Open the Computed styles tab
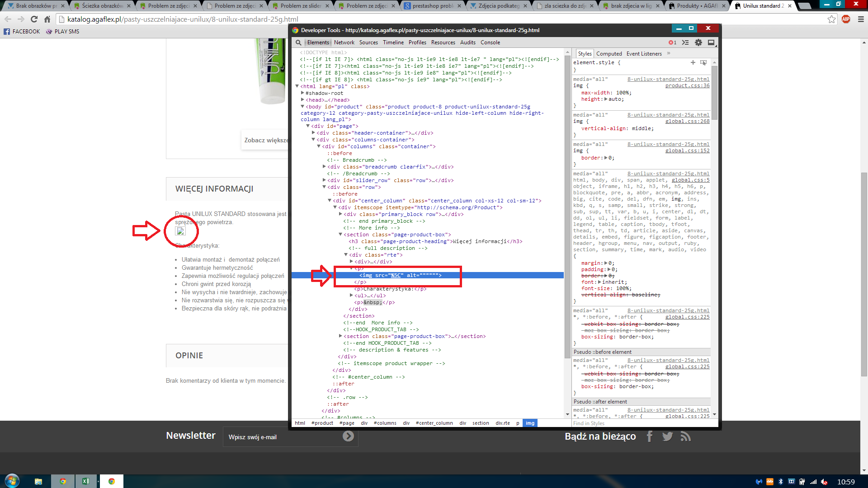 tap(609, 54)
